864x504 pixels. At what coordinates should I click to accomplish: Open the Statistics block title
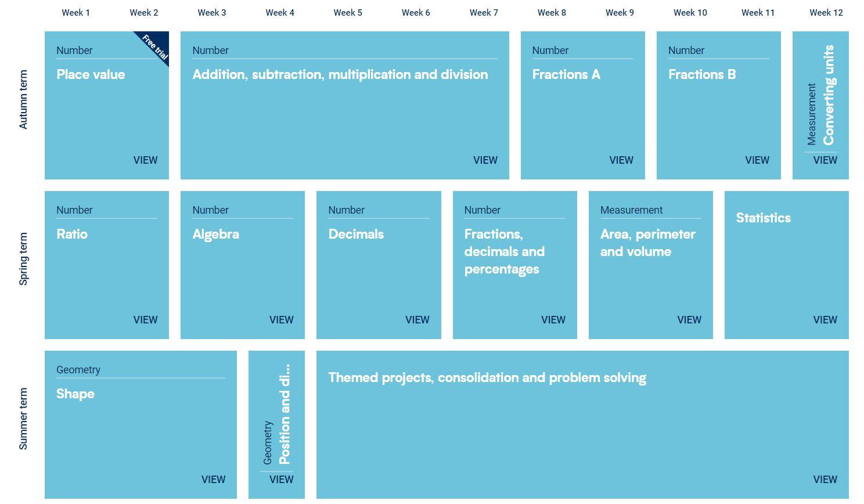763,218
